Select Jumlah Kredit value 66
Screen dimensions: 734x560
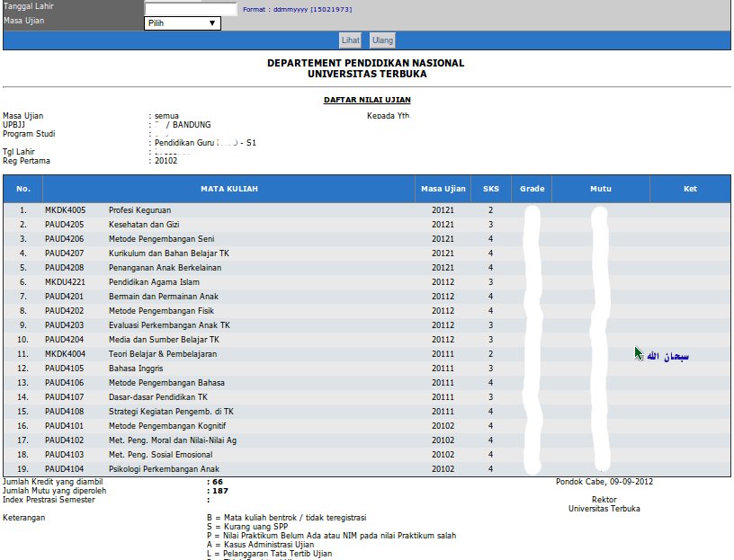click(218, 482)
